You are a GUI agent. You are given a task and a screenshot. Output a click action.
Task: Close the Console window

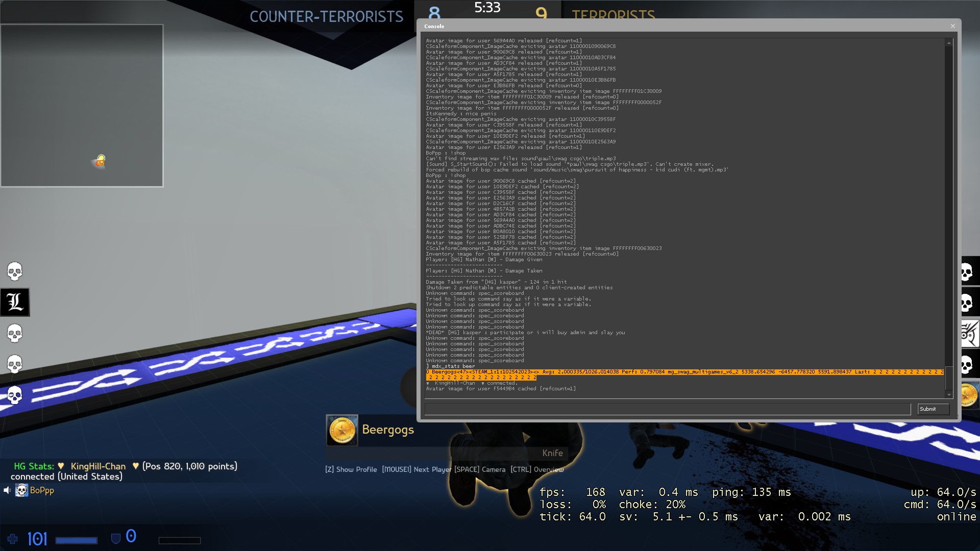tap(952, 26)
